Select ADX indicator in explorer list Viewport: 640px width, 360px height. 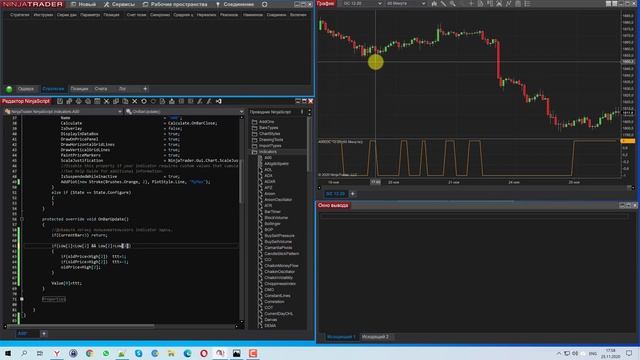click(x=268, y=176)
